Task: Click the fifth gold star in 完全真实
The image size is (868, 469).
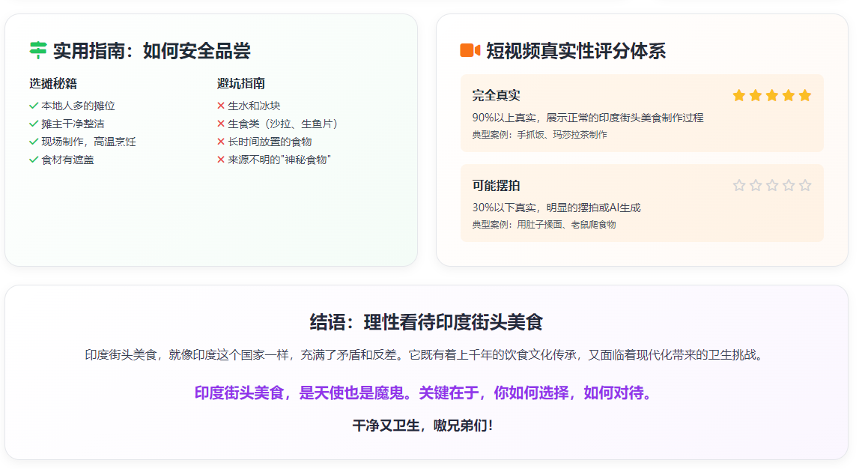Action: click(805, 95)
